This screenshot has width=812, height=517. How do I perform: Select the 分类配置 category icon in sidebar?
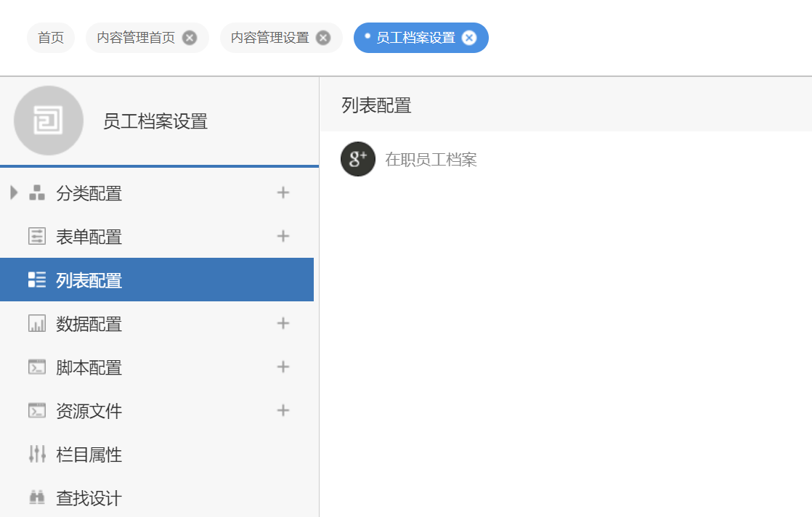click(36, 192)
